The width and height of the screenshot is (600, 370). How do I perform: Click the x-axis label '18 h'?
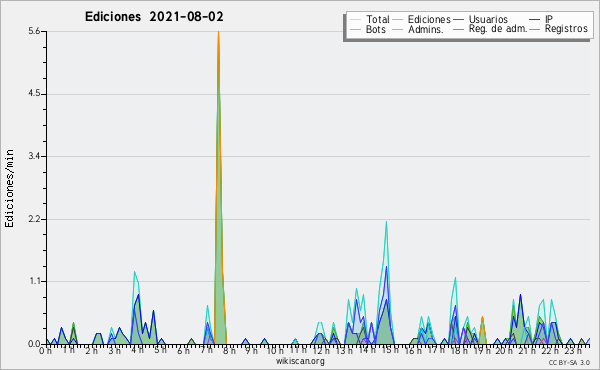459,350
